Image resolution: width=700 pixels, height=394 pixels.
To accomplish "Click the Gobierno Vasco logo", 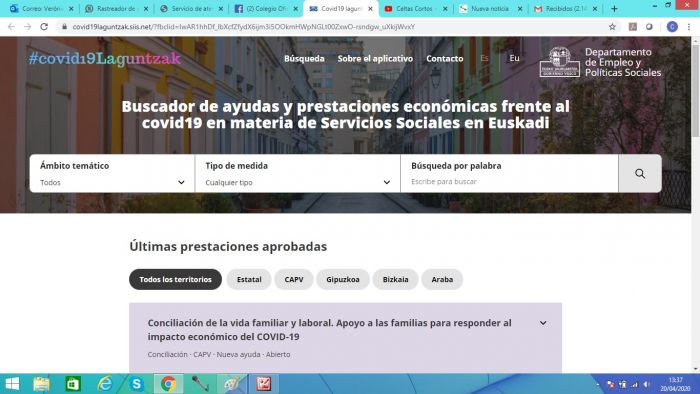I will coord(559,62).
